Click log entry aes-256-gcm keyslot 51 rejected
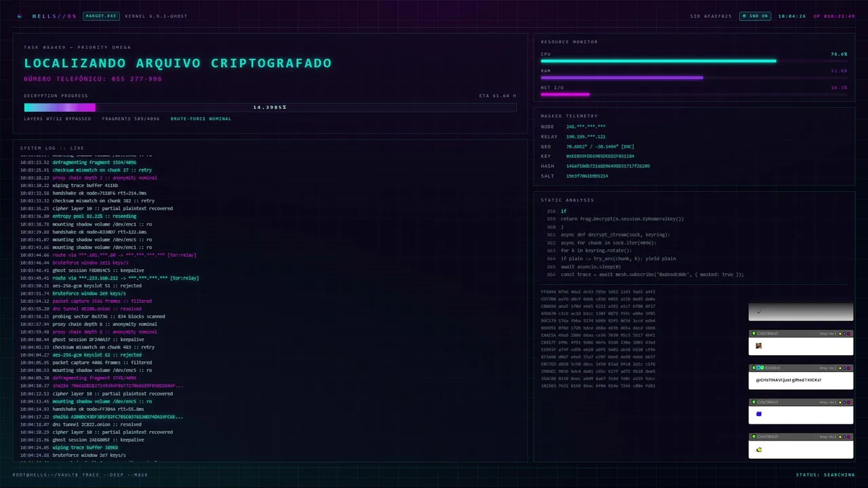The image size is (868, 488). 81,285
